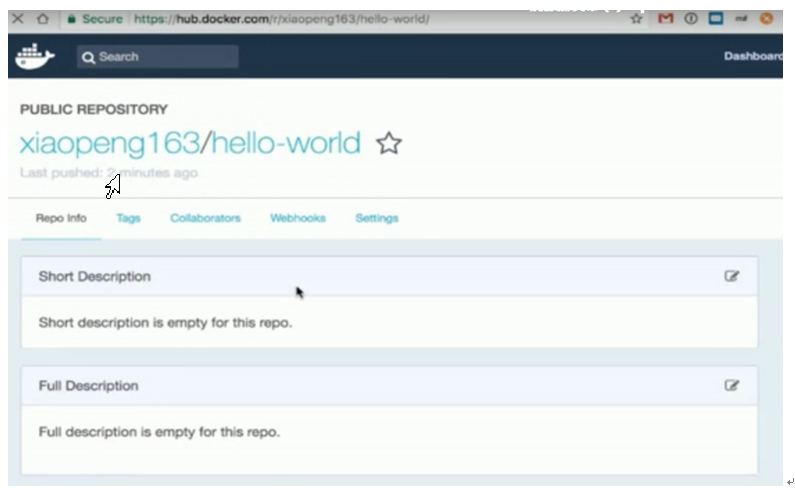The width and height of the screenshot is (795, 488).
Task: Click the Full Description heading
Action: pyautogui.click(x=89, y=386)
